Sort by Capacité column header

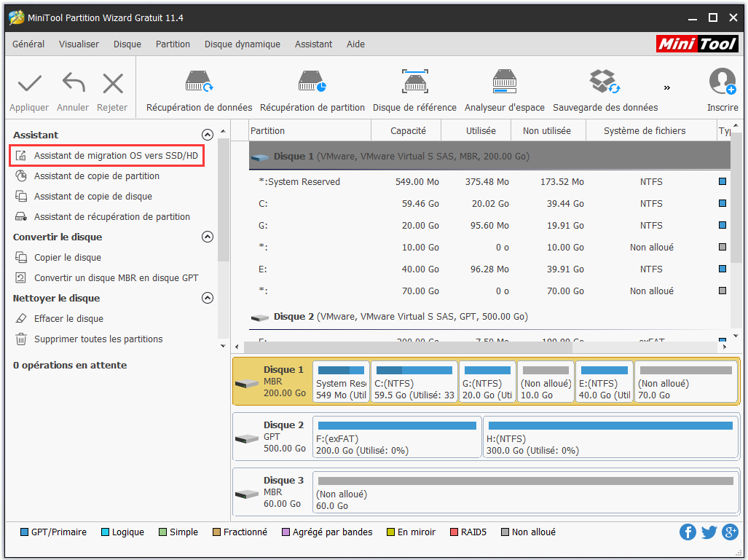coord(406,130)
